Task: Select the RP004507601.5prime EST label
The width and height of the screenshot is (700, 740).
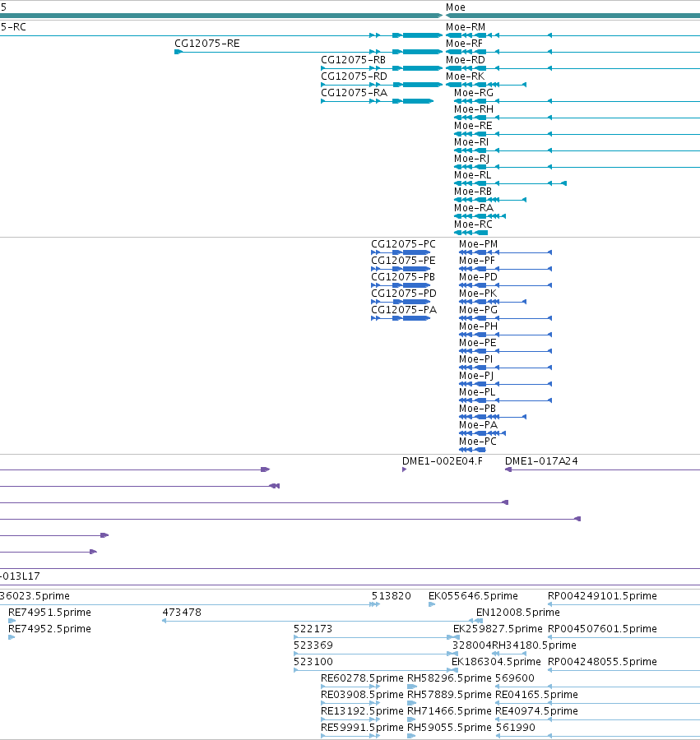Action: tap(602, 629)
